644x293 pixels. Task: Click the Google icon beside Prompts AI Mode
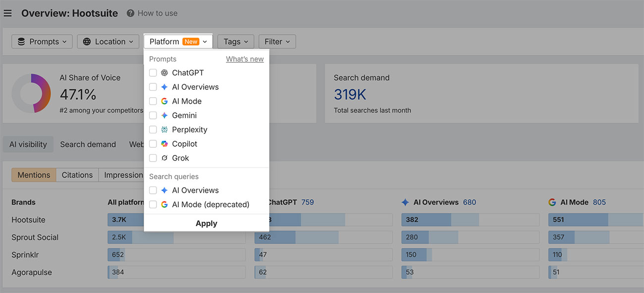164,101
